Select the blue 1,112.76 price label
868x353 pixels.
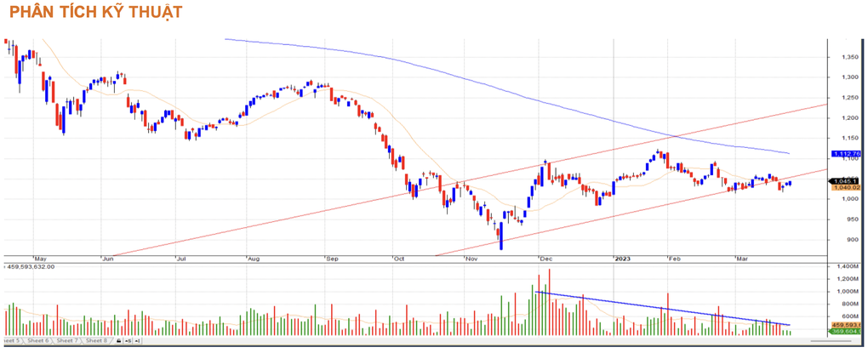846,154
